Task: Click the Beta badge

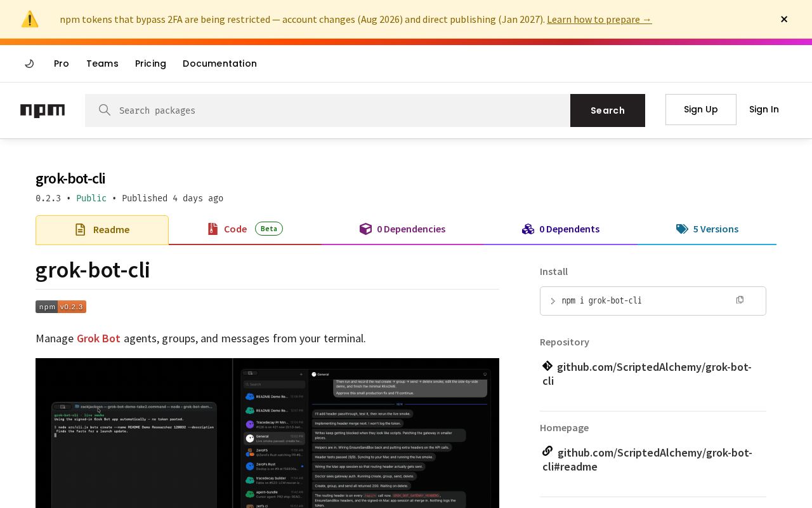Action: (x=269, y=229)
